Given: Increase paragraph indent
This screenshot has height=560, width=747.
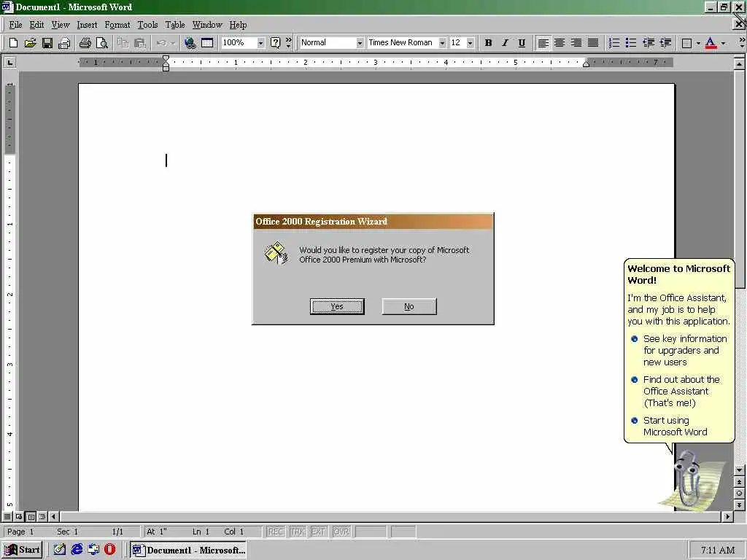Looking at the screenshot, I should click(x=665, y=43).
